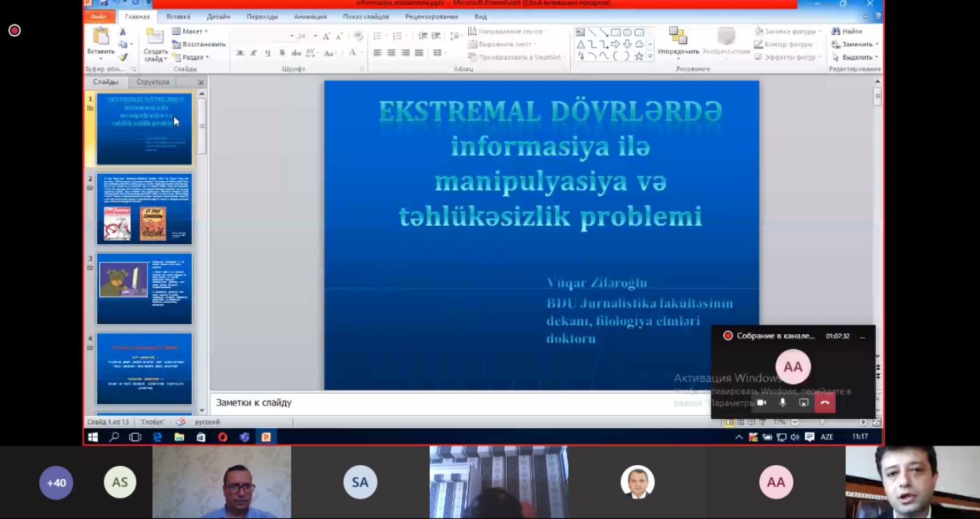Click the Вставить paste icon

pyautogui.click(x=101, y=36)
